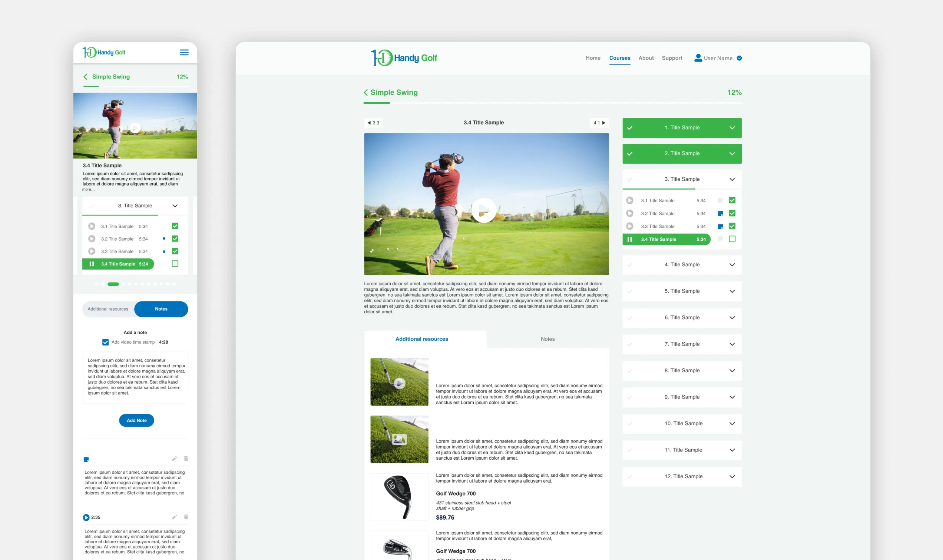Click the desktop Handy Golf logo
Screen dimensions: 943x560
tap(404, 58)
